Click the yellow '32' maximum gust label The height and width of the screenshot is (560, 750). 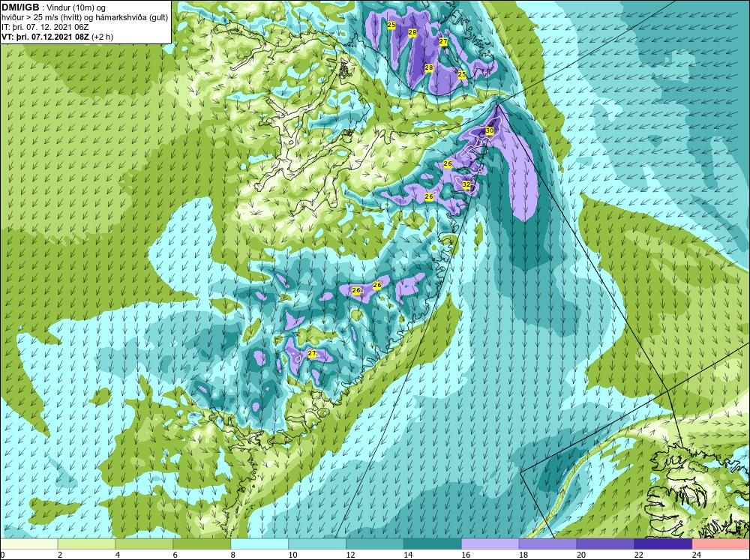pyautogui.click(x=466, y=184)
